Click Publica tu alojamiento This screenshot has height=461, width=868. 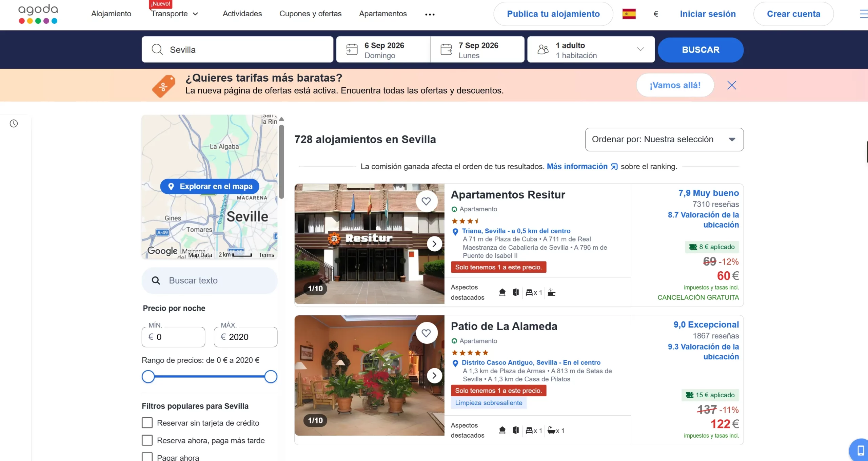(553, 14)
